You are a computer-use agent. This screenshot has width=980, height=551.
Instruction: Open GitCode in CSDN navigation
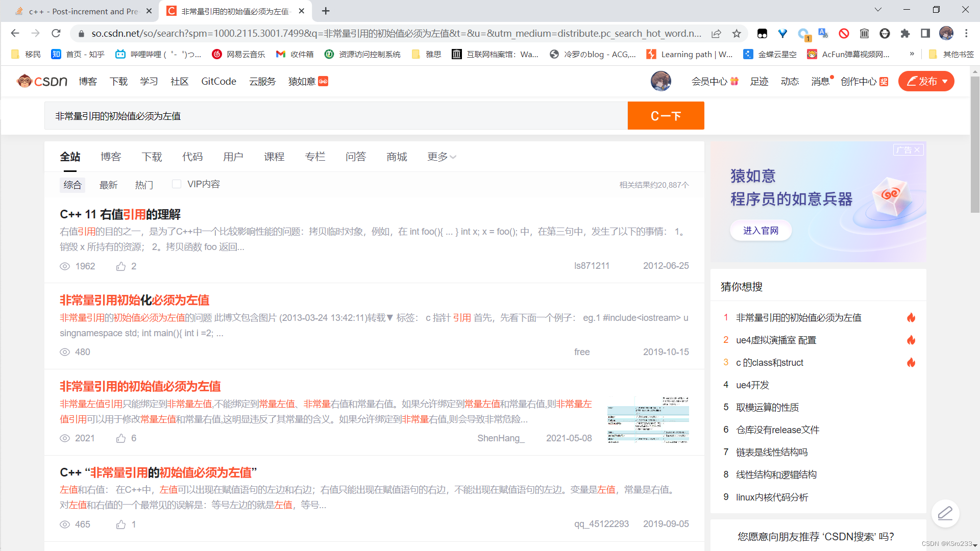click(x=218, y=81)
